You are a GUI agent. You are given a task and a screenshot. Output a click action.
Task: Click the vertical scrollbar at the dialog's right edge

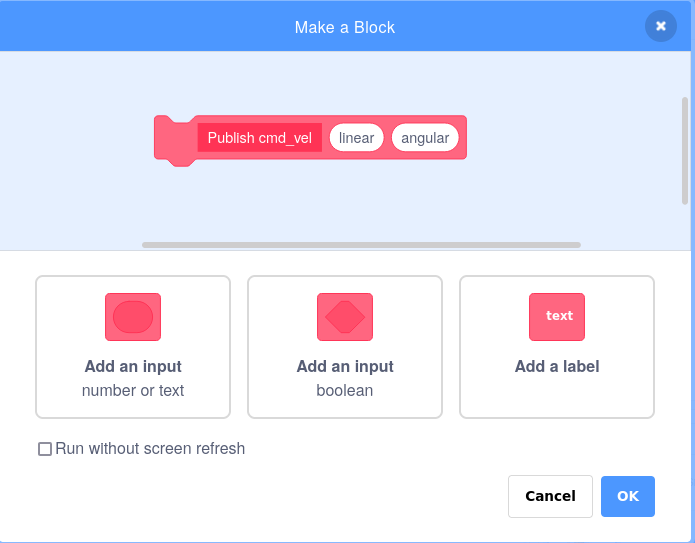pyautogui.click(x=685, y=150)
